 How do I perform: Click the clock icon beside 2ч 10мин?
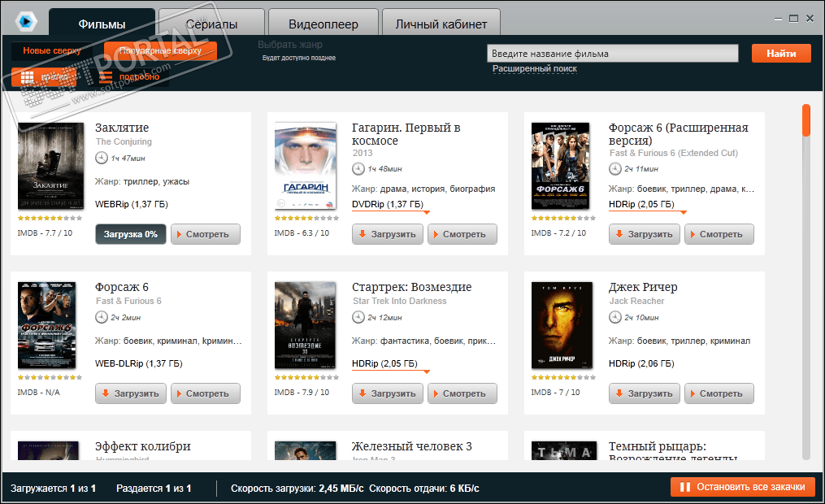click(x=615, y=317)
